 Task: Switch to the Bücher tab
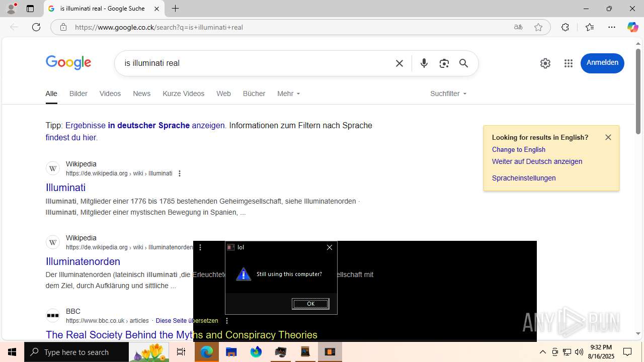(x=254, y=94)
